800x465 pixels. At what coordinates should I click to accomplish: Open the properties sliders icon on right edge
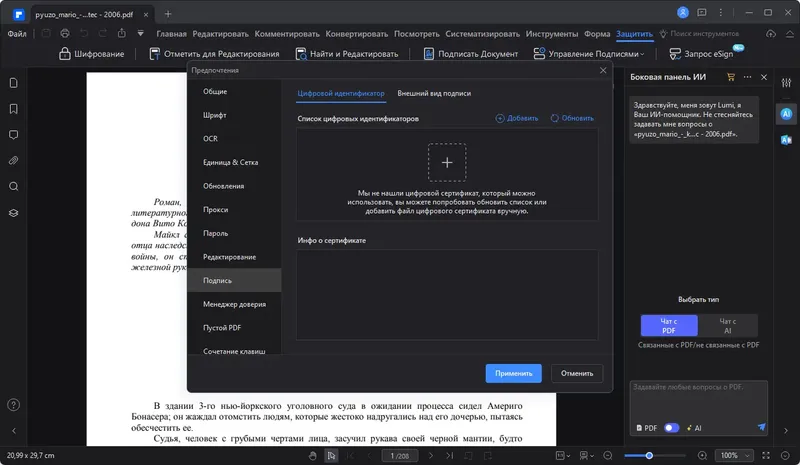click(x=786, y=83)
